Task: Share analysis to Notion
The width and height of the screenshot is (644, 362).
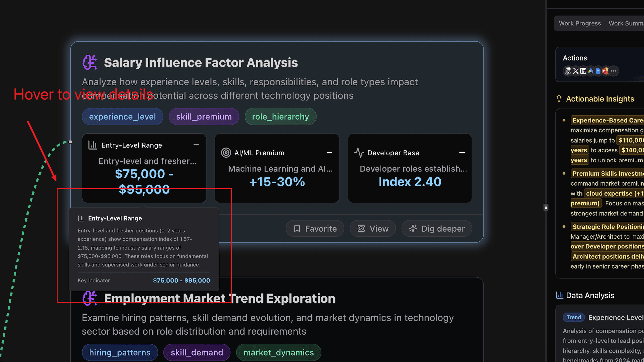Action: tap(568, 71)
